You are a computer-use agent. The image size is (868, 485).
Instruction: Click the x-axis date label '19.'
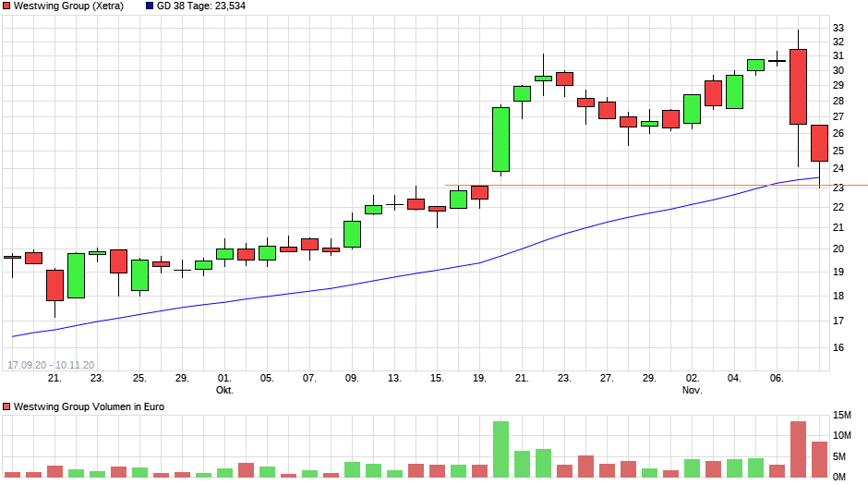(x=479, y=378)
